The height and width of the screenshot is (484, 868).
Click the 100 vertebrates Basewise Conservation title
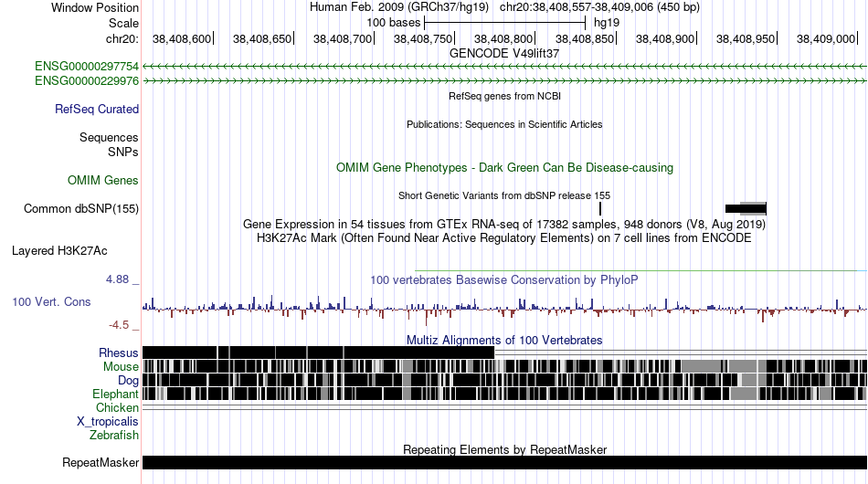click(504, 279)
